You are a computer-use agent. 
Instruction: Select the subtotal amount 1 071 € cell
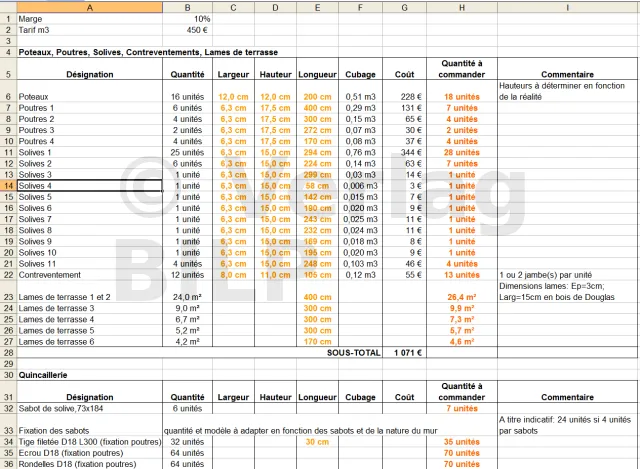404,352
